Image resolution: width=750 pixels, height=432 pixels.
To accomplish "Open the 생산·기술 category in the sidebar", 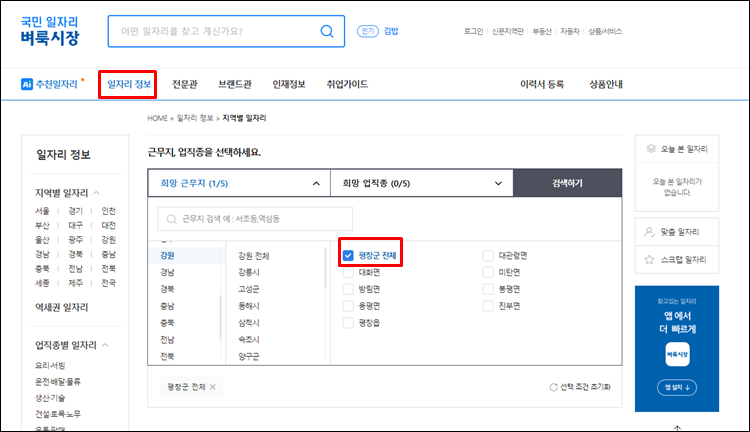I will [x=50, y=398].
